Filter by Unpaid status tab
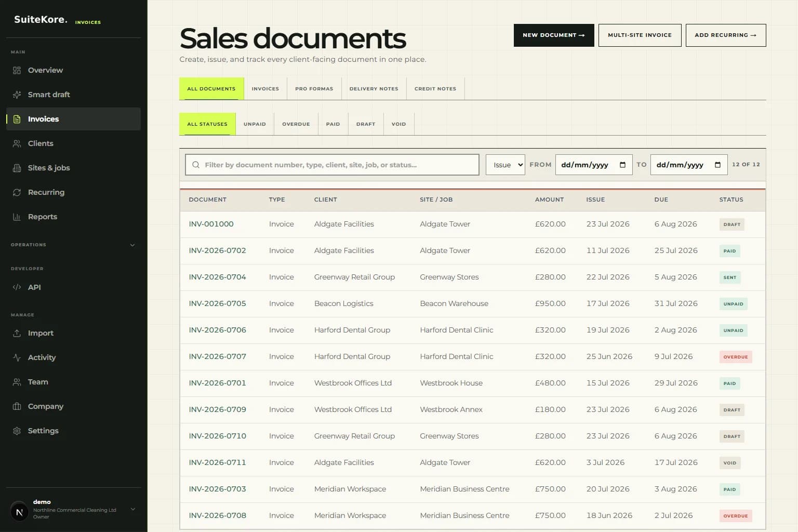This screenshot has width=798, height=532. tap(255, 124)
